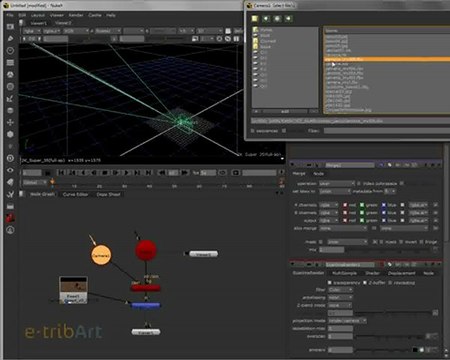The width and height of the screenshot is (450, 360).
Task: Open the Time nodes toolbar menu
Action: [10, 51]
